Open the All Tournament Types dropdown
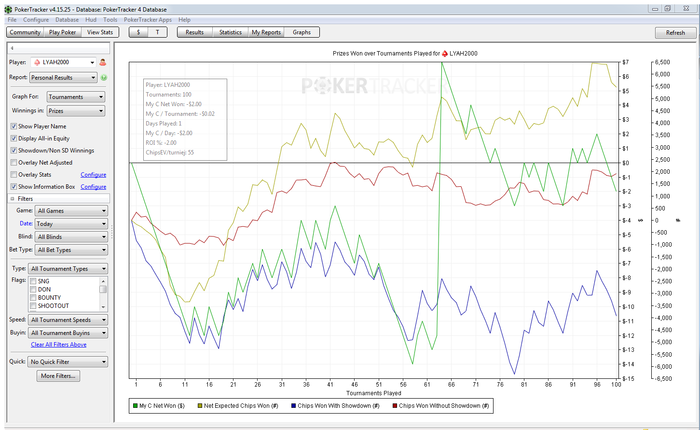This screenshot has width=700, height=430. pos(68,269)
